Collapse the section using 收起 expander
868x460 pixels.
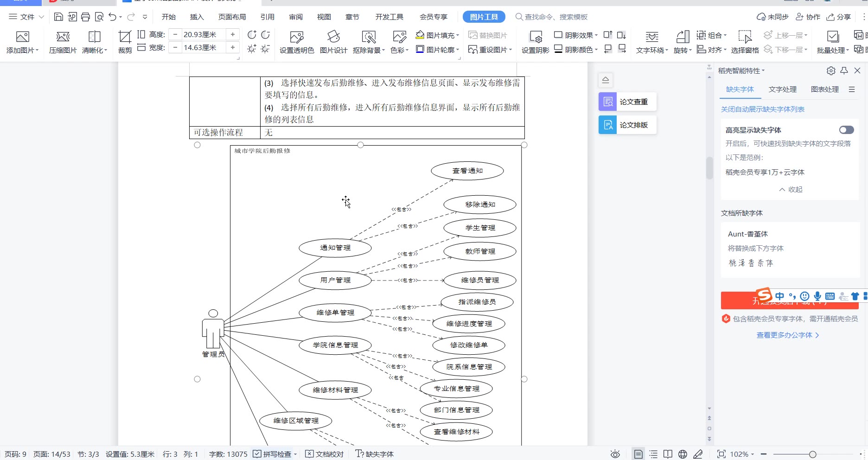(x=791, y=189)
